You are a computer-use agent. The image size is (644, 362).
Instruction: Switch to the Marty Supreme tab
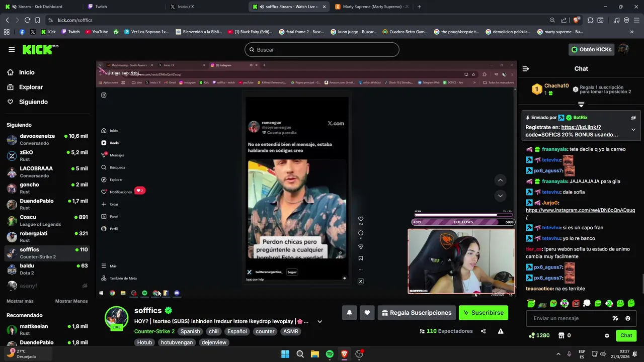[371, 7]
